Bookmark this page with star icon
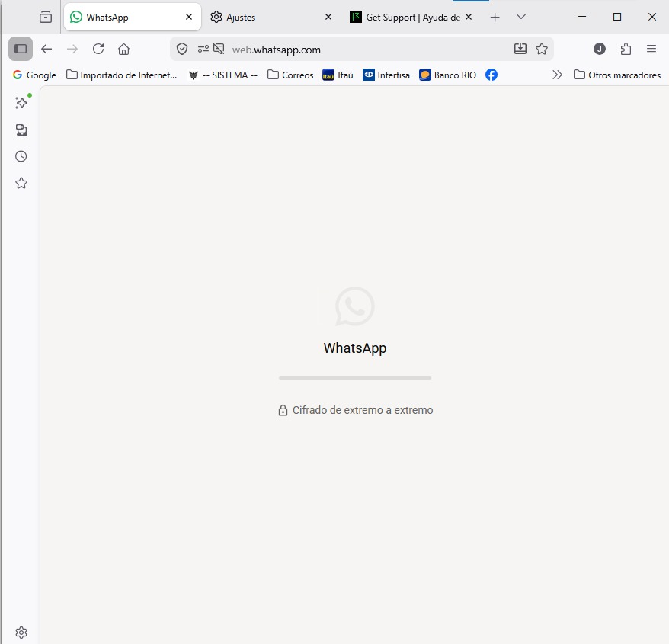Viewport: 669px width, 644px height. pos(542,49)
